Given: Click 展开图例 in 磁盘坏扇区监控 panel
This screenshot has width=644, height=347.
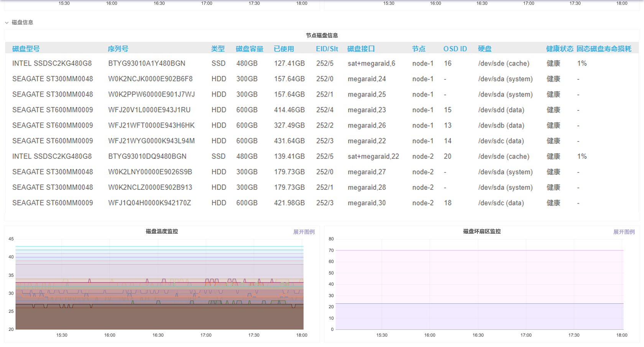Looking at the screenshot, I should pyautogui.click(x=624, y=232).
